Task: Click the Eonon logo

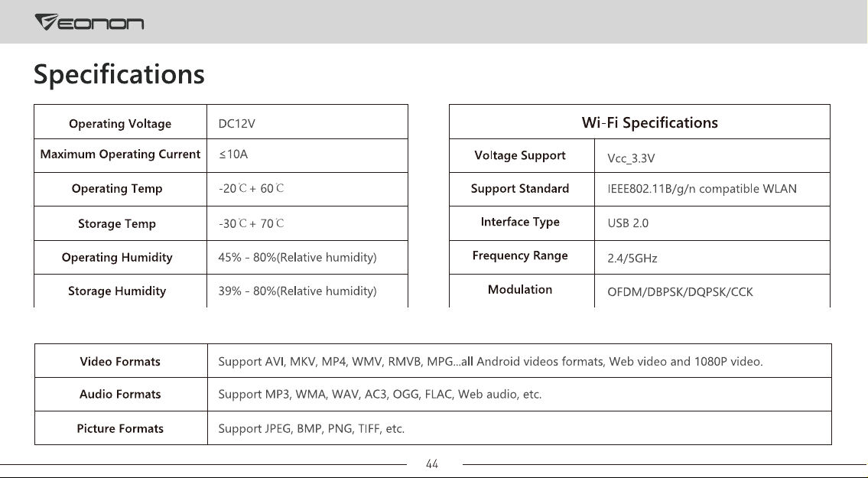Action: tap(89, 22)
